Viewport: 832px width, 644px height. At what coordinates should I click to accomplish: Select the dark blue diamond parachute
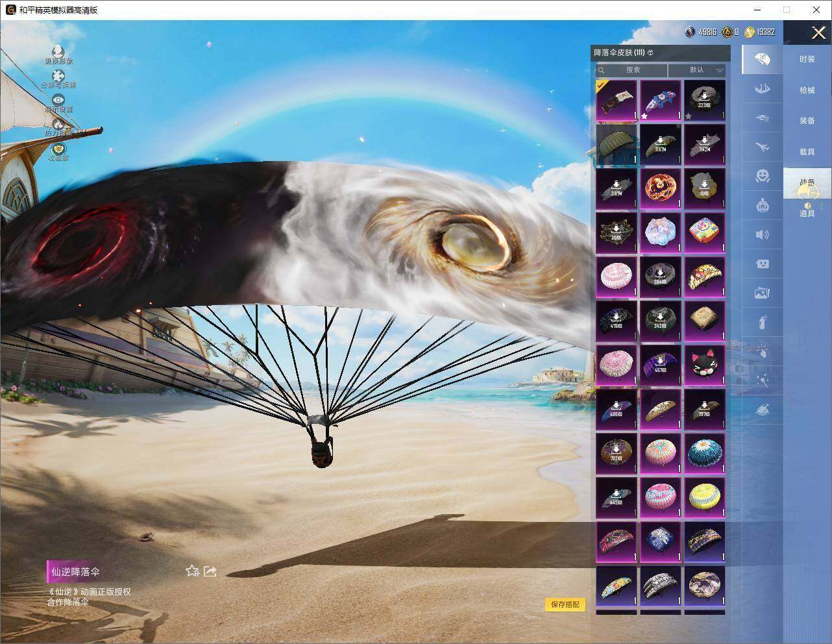[661, 541]
